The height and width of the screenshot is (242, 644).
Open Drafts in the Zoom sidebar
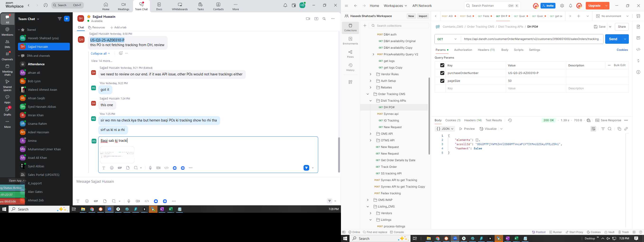click(8, 111)
